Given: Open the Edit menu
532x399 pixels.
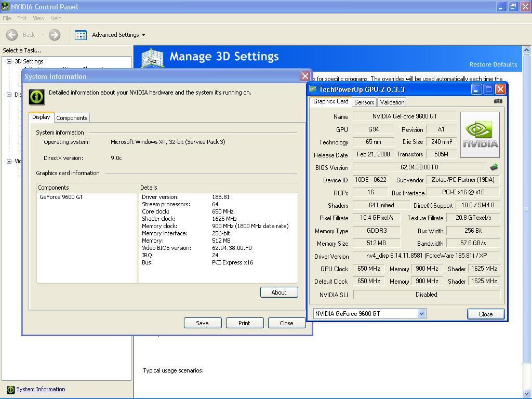Looking at the screenshot, I should pyautogui.click(x=22, y=18).
